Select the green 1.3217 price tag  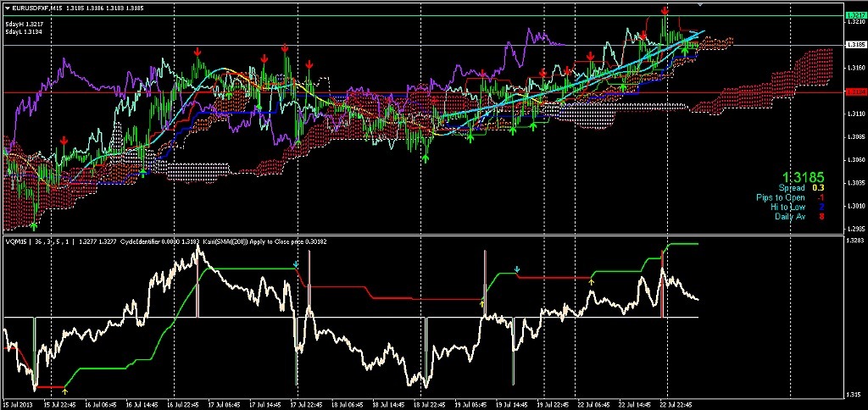pos(855,17)
